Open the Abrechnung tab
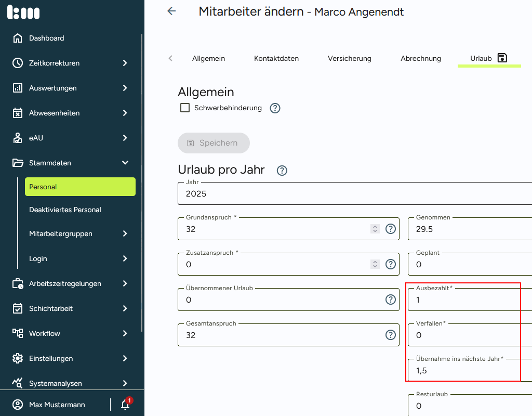532x416 pixels. pos(420,58)
